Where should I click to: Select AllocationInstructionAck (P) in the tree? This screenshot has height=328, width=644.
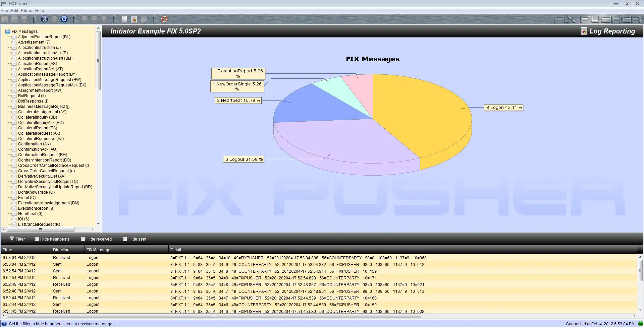coord(43,53)
